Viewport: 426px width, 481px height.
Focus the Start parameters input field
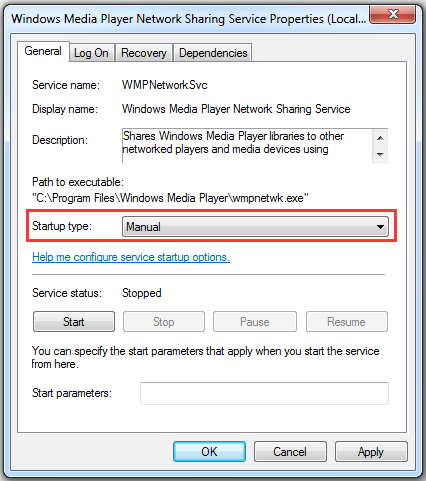pyautogui.click(x=264, y=393)
